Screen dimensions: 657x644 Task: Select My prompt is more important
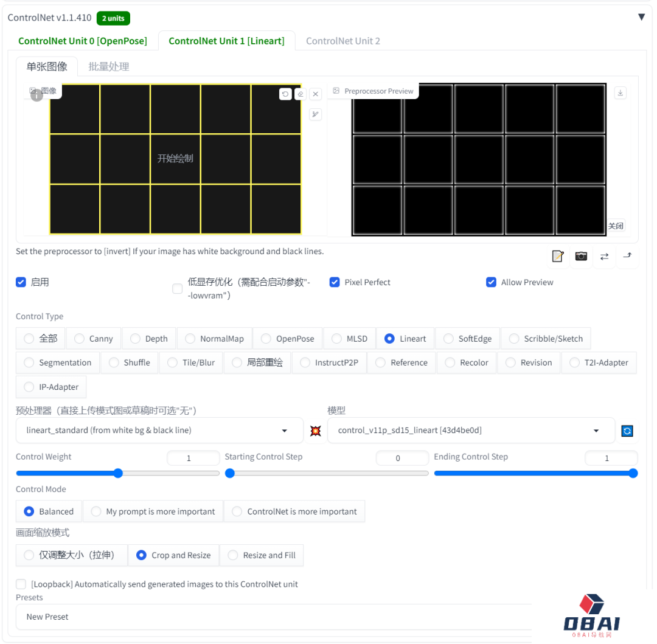[153, 511]
